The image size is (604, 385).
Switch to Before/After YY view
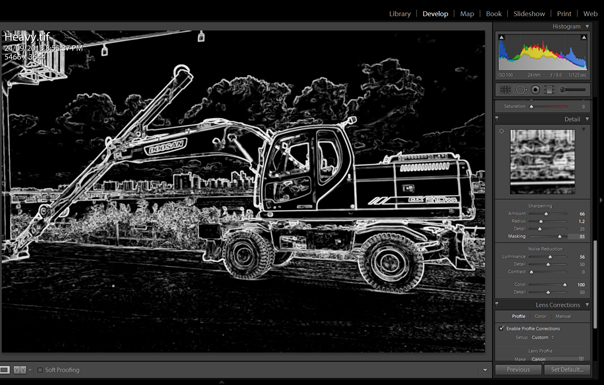click(x=20, y=370)
